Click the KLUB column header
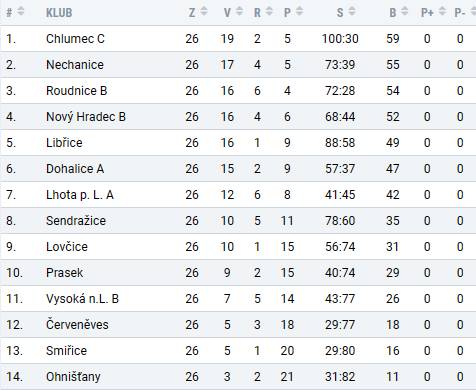This screenshot has height=390, width=476. [59, 13]
